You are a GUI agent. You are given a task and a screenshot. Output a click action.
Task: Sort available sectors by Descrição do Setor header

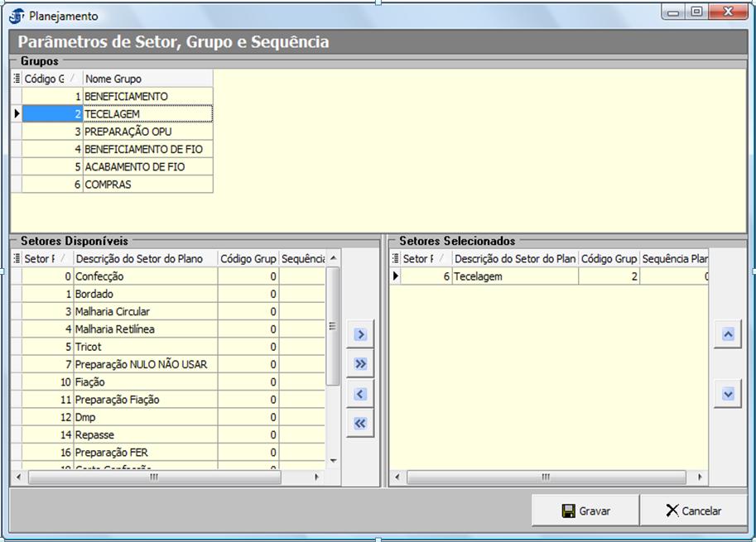[145, 259]
